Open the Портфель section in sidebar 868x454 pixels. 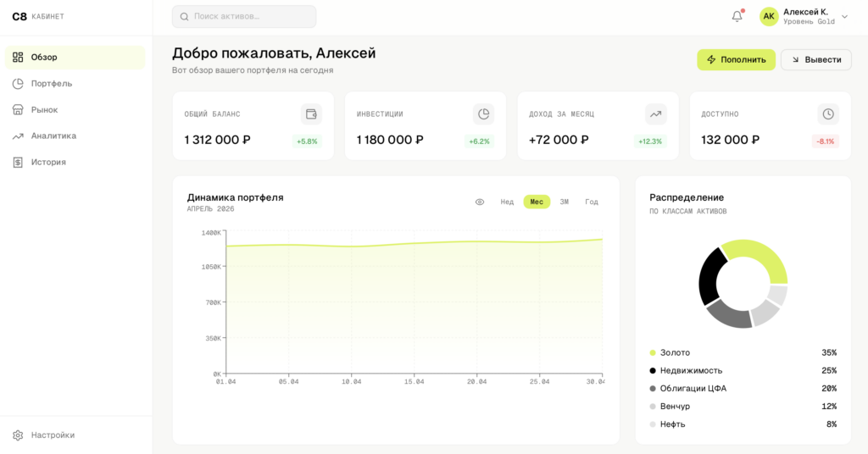[51, 83]
